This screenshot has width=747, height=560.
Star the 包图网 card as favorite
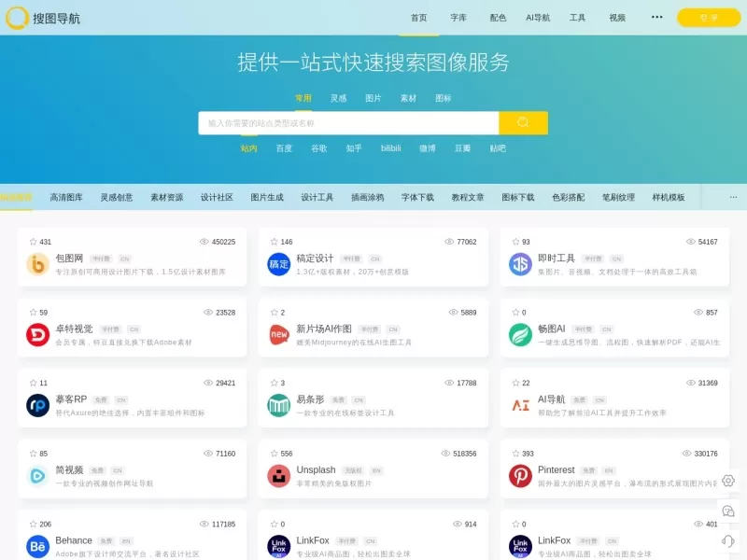pos(31,240)
